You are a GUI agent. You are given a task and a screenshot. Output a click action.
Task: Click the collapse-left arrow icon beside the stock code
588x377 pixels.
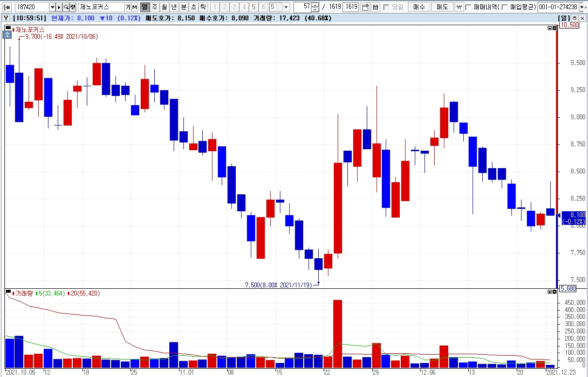pyautogui.click(x=7, y=7)
